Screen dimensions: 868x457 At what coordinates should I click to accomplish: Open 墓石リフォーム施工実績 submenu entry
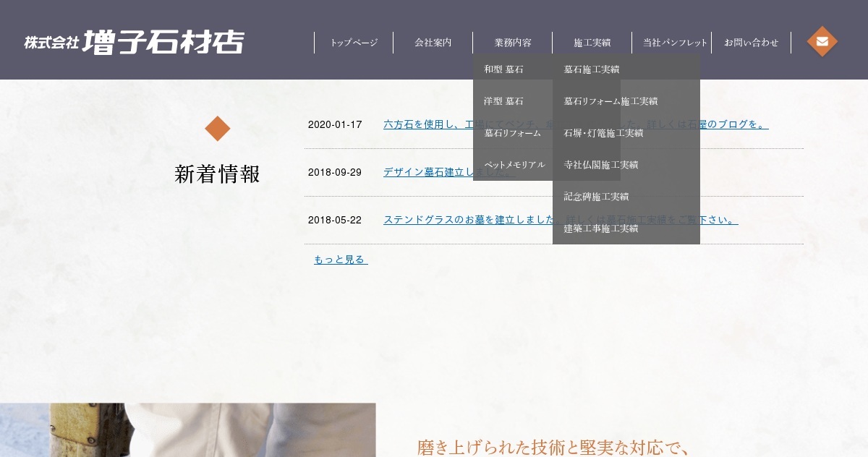pos(626,101)
